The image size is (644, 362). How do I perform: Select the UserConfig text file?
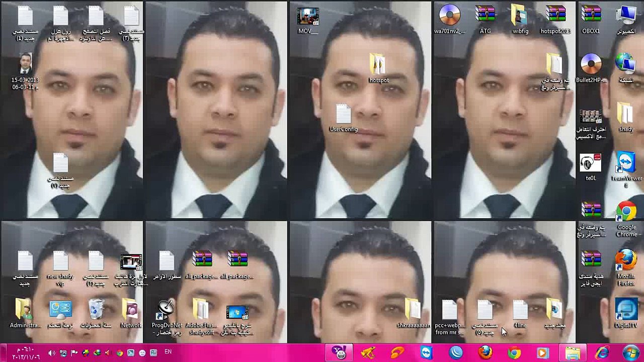coord(344,119)
